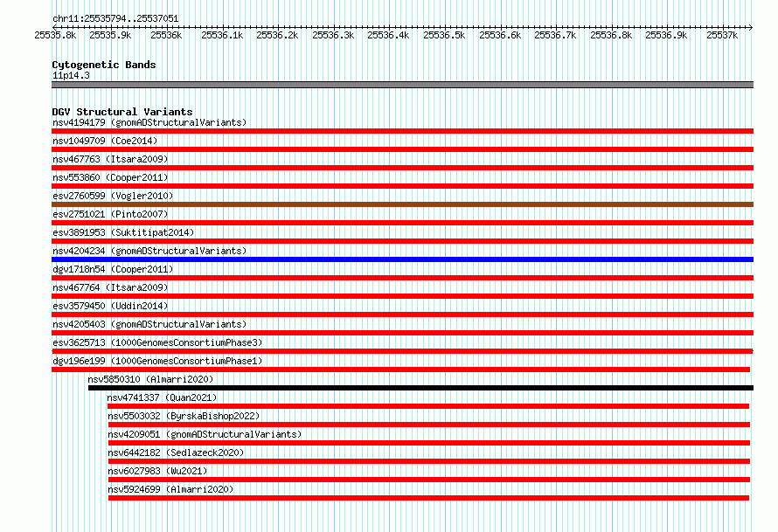The width and height of the screenshot is (778, 532).
Task: Open variant nsv4209051 gnomAD label
Action: (x=205, y=434)
